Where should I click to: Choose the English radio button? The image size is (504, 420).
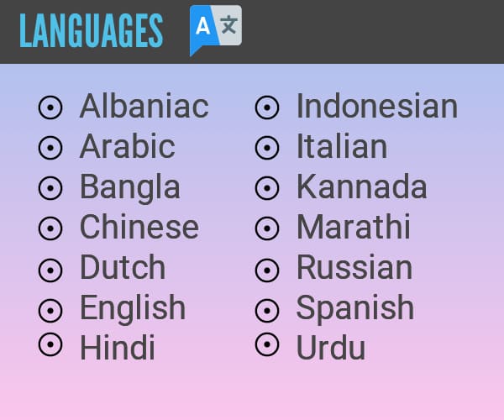pos(50,311)
